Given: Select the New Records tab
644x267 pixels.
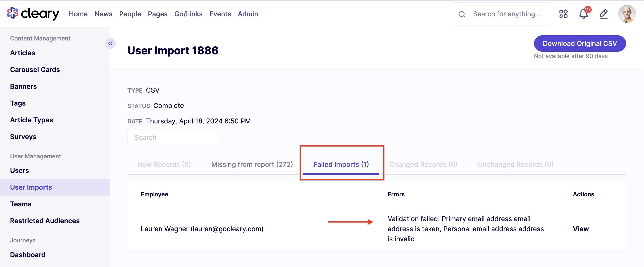Looking at the screenshot, I should click(x=164, y=164).
